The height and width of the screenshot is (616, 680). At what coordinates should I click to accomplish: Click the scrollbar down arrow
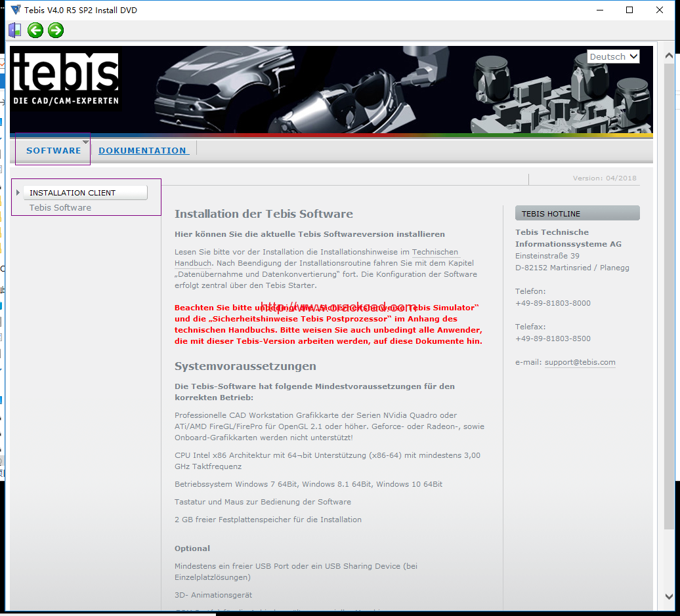[669, 596]
